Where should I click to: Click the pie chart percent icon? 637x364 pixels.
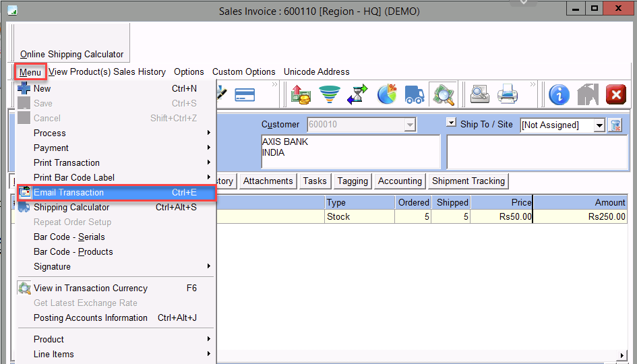point(386,95)
